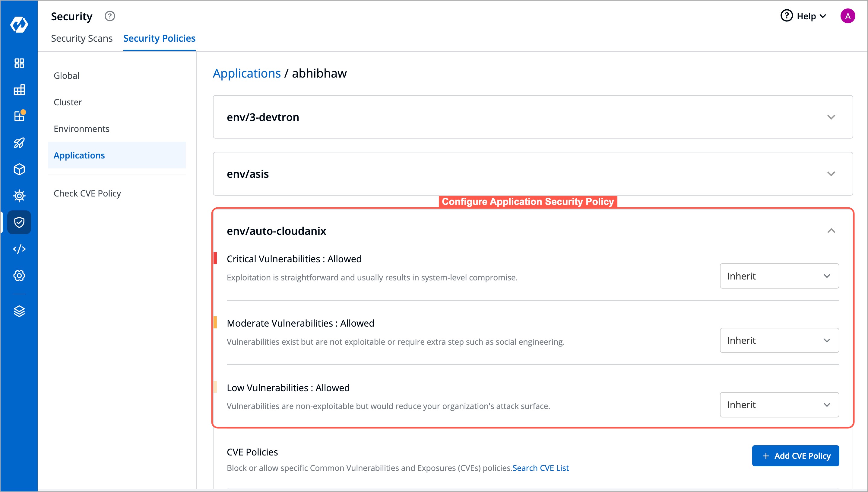Switch to the Security Scans tab
Screen dimensions: 868x492
point(82,38)
